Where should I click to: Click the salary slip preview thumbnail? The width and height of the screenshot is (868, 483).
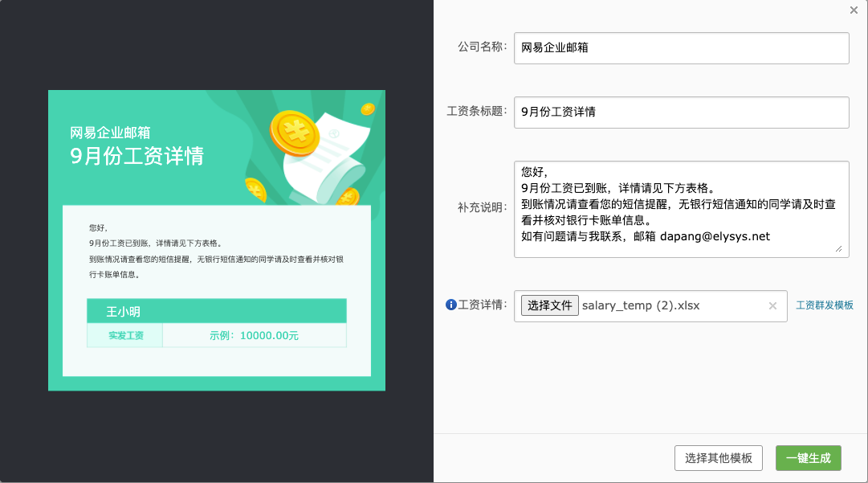[217, 240]
